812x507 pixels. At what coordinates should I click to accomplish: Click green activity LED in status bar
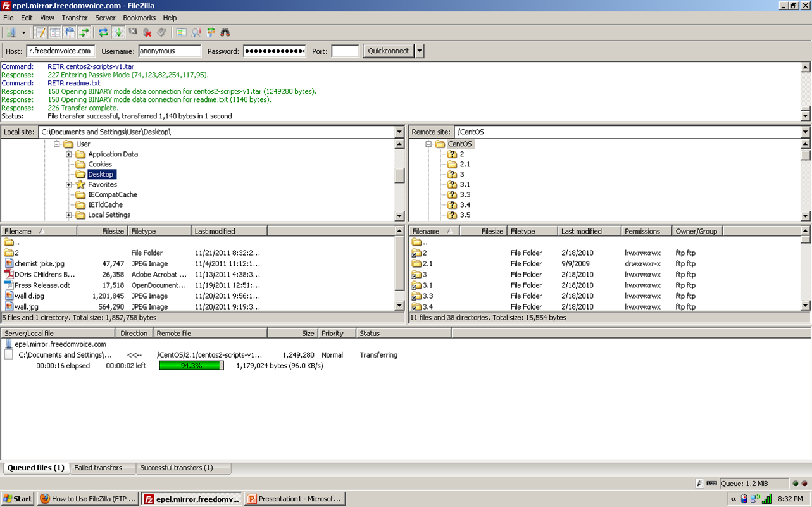coord(794,484)
